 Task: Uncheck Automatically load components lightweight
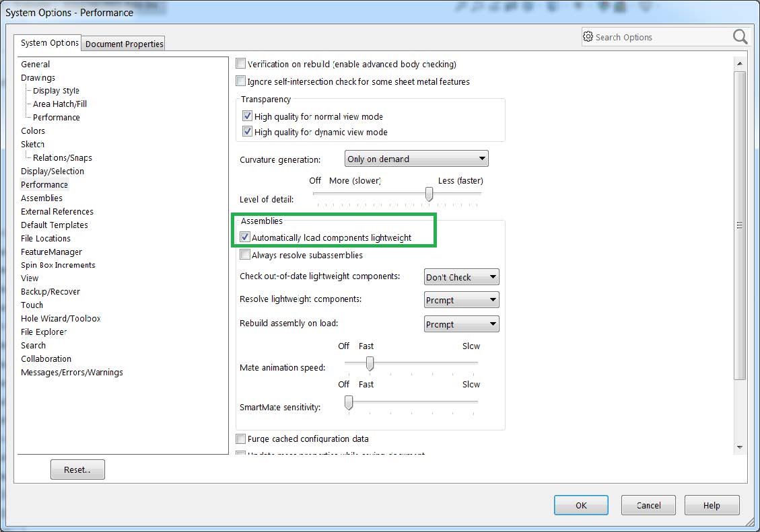(x=246, y=237)
